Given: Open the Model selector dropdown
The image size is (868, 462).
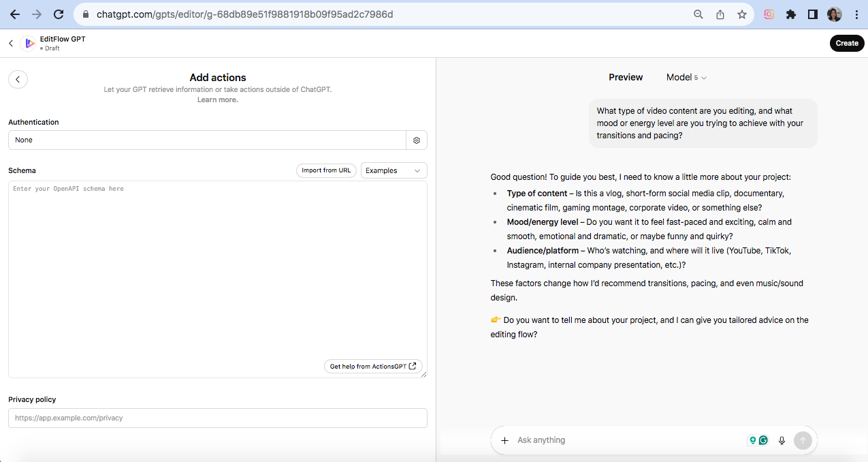Looking at the screenshot, I should point(686,78).
